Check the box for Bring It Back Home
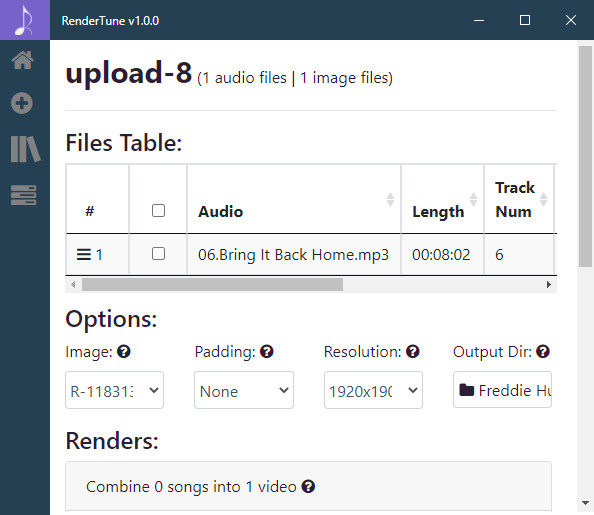 pos(158,254)
